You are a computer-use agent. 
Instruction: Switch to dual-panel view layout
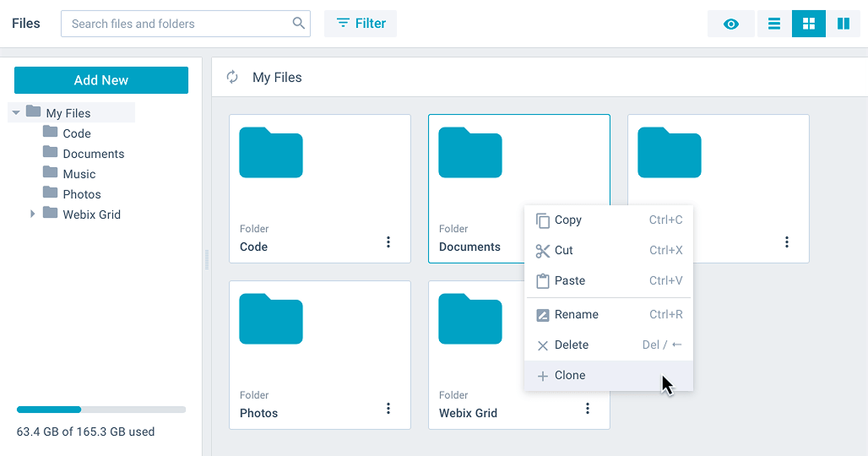(x=843, y=24)
